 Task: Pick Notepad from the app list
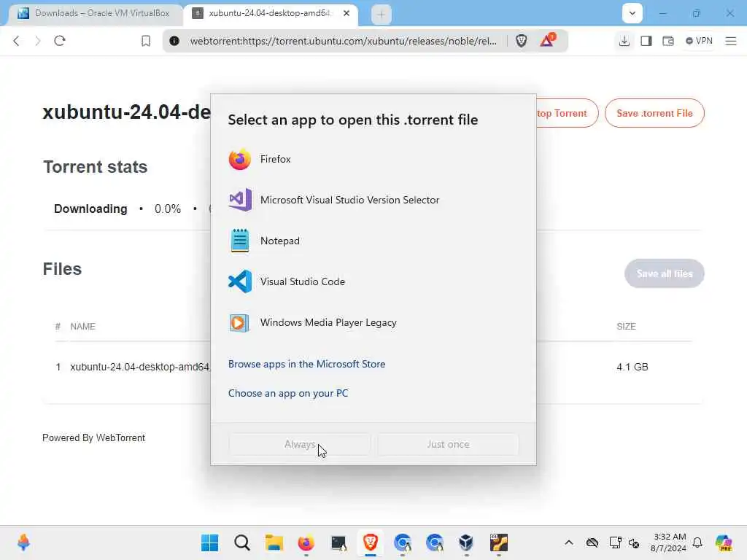373,241
